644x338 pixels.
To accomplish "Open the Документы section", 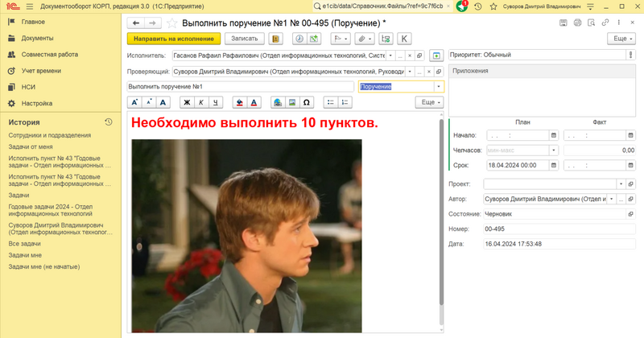I will pyautogui.click(x=37, y=38).
